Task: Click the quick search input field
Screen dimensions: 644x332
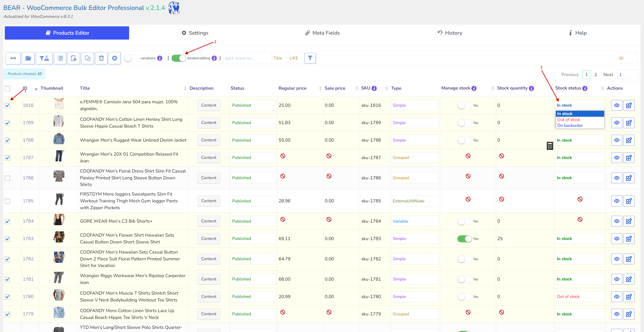Action: click(x=247, y=58)
